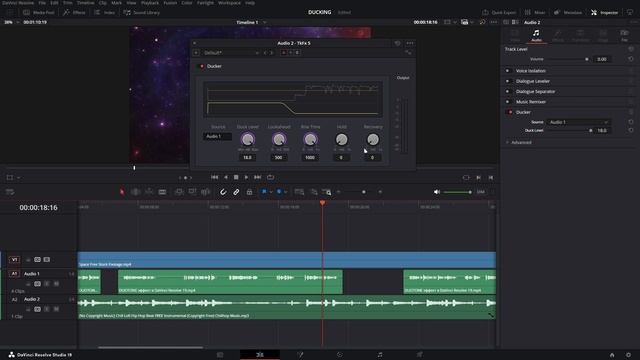Disable Ducker in the Inspector
Image resolution: width=640 pixels, height=360 pixels.
coord(510,112)
